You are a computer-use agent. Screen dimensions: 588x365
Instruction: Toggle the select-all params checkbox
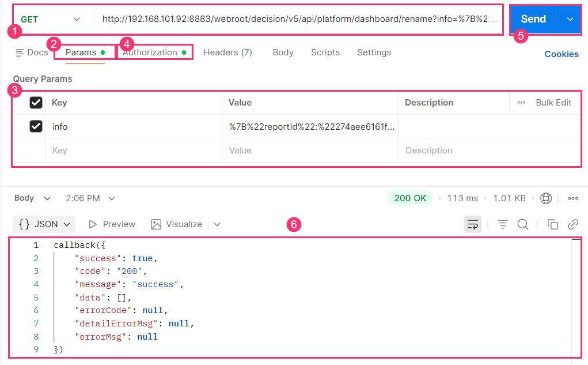[36, 103]
